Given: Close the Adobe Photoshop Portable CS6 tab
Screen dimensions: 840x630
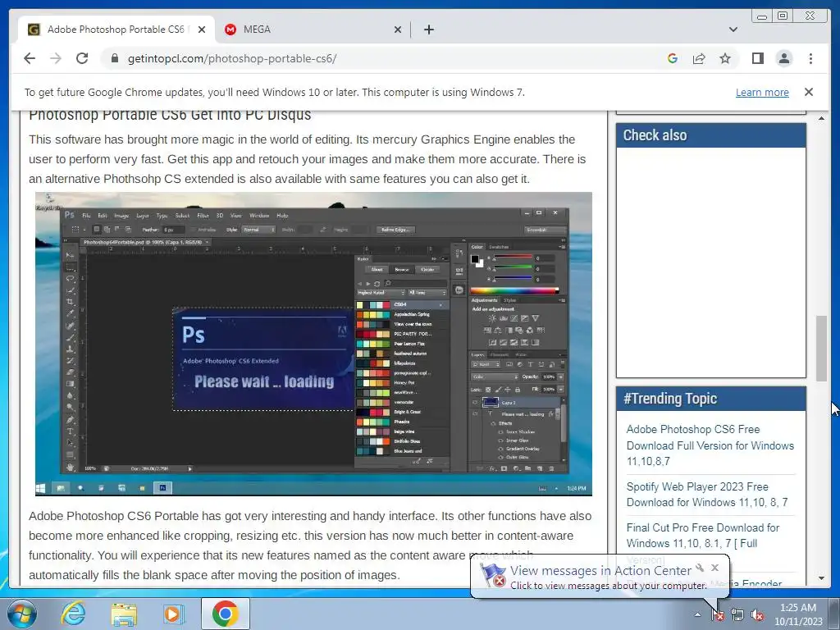Looking at the screenshot, I should (202, 30).
